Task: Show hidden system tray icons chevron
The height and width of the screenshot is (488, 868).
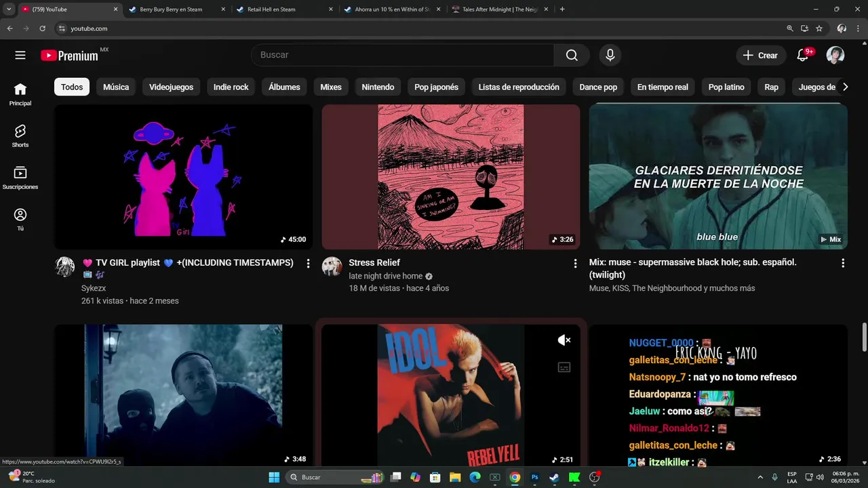Action: click(x=759, y=477)
